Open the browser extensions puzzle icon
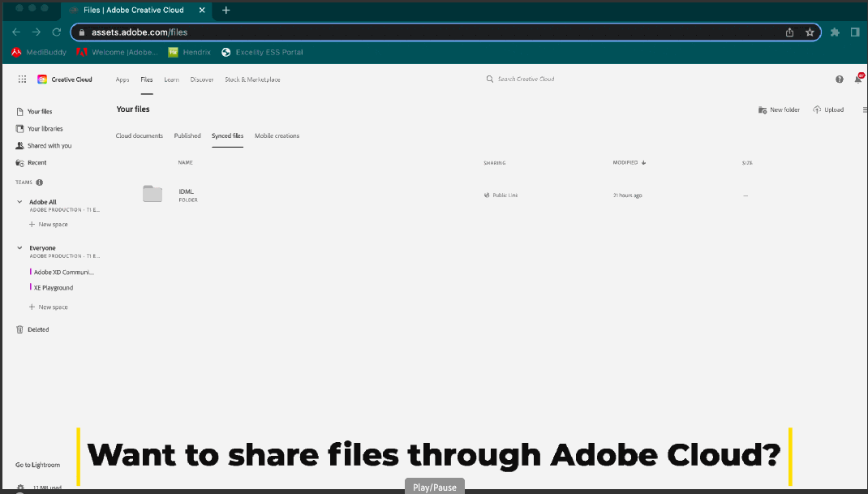This screenshot has width=868, height=494. pyautogui.click(x=836, y=32)
